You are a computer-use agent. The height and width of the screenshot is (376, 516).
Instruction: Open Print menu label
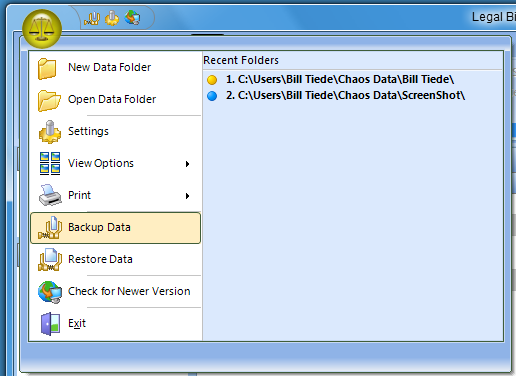[x=79, y=195]
